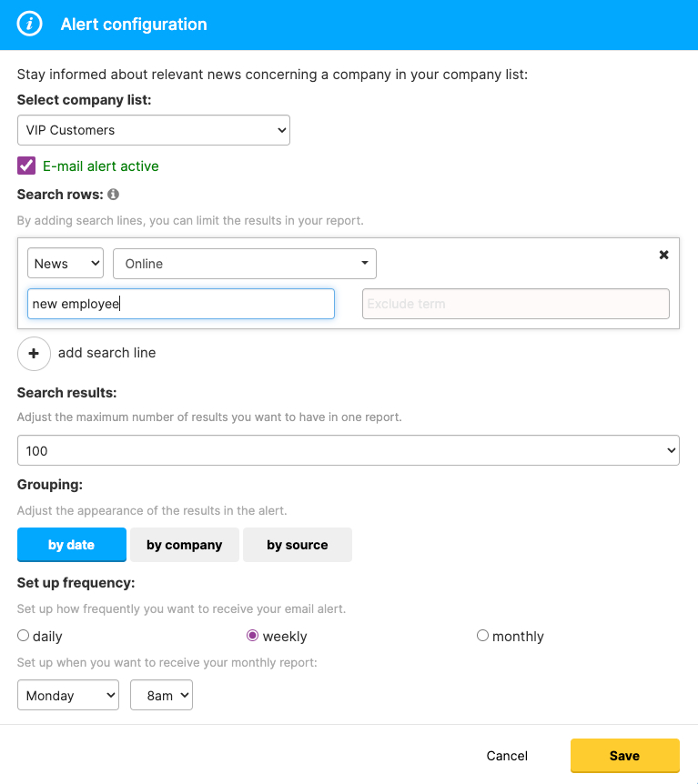Remove the search row with the X icon
This screenshot has width=698, height=784.
(x=663, y=255)
